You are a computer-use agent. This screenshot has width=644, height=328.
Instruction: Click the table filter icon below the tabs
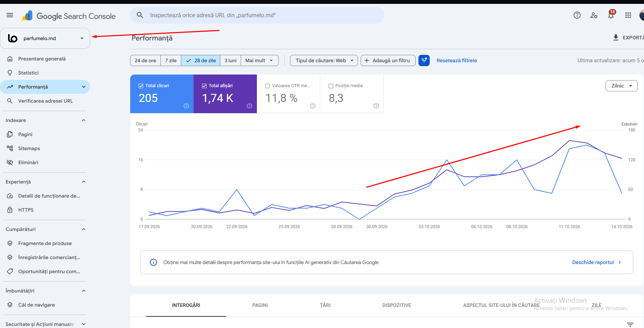(630, 324)
